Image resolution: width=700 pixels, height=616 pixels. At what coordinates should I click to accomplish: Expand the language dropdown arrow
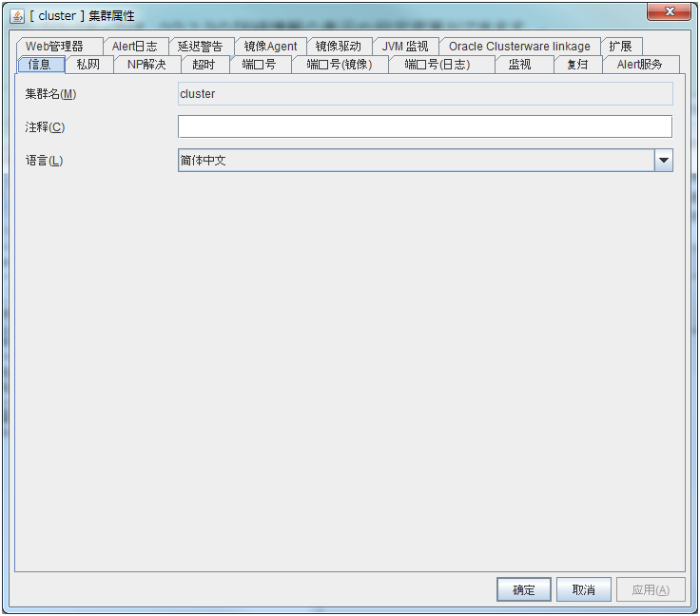click(664, 160)
